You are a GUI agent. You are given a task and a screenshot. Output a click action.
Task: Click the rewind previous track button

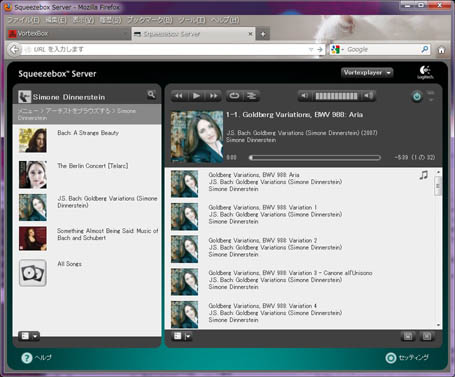pyautogui.click(x=179, y=96)
